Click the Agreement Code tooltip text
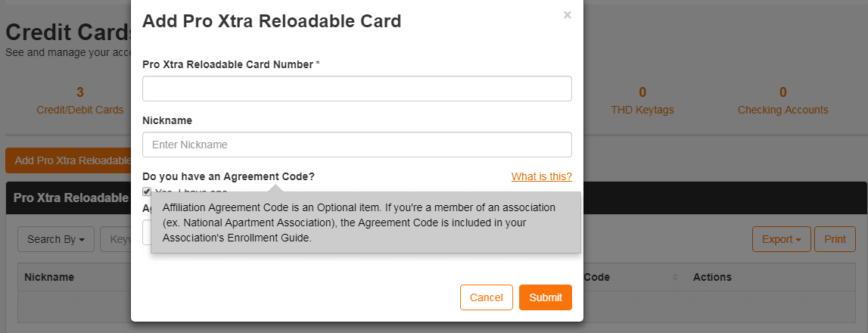 pos(365,222)
